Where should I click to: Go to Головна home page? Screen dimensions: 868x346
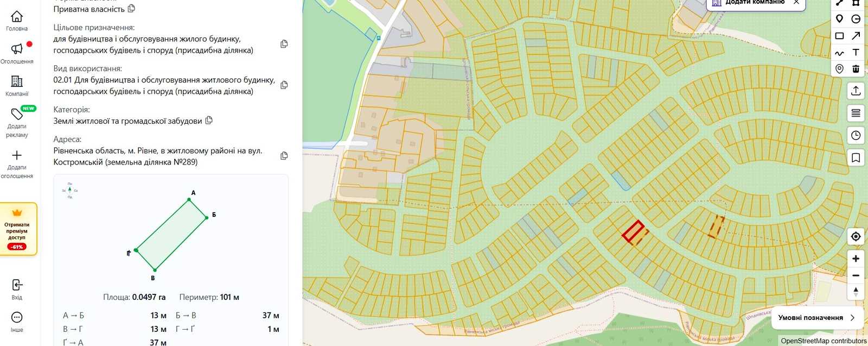tap(17, 21)
